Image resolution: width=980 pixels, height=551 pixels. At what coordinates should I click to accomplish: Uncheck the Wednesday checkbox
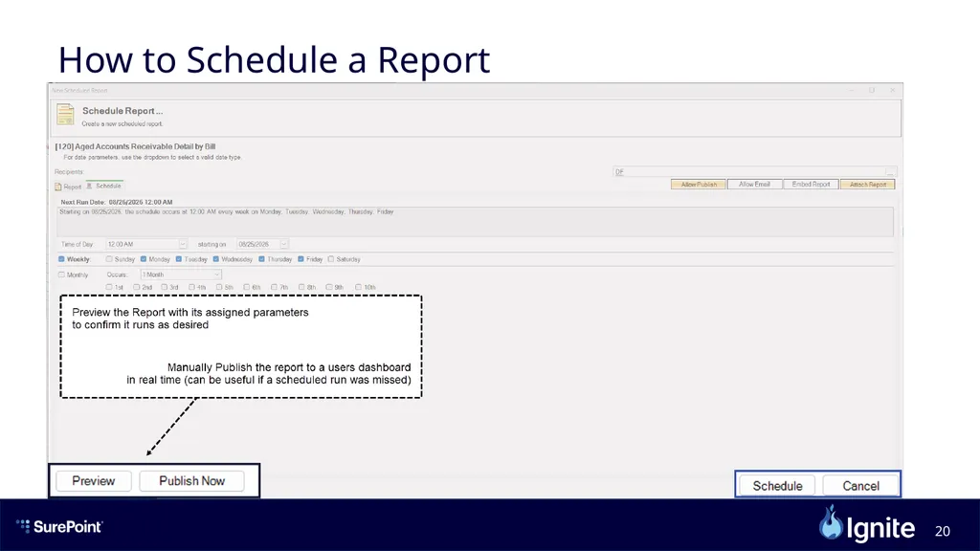click(215, 259)
